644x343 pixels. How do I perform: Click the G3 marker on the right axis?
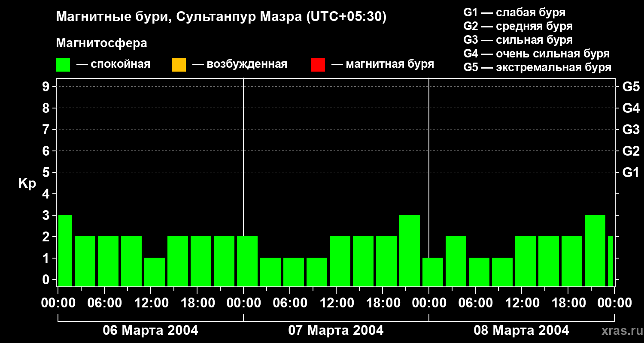[x=631, y=129]
